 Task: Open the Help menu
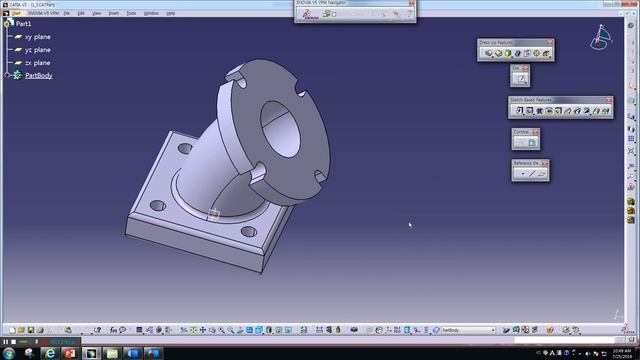(171, 13)
